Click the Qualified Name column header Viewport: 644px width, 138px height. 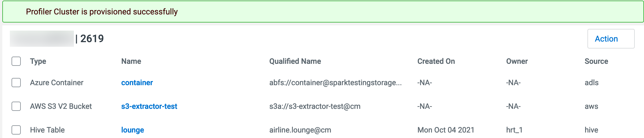[295, 61]
